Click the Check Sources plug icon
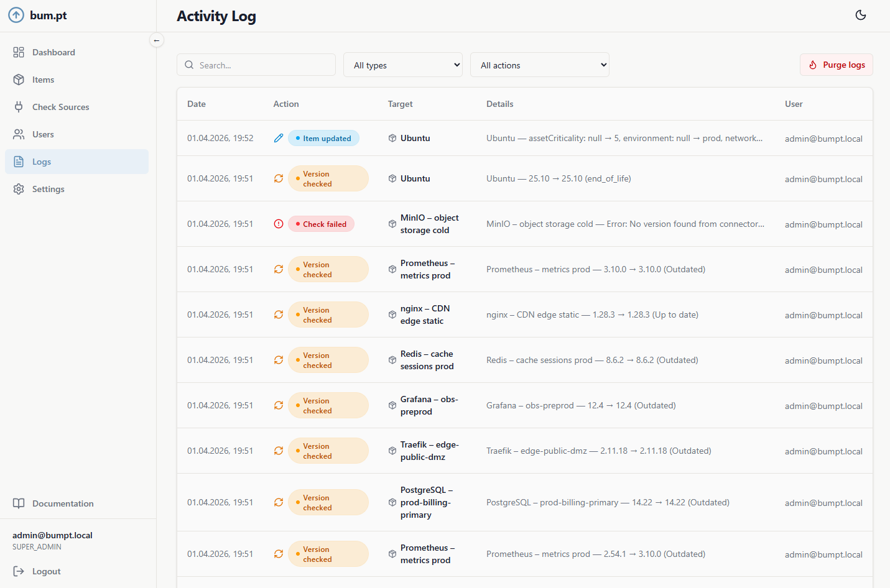Image resolution: width=890 pixels, height=588 pixels. pos(19,107)
